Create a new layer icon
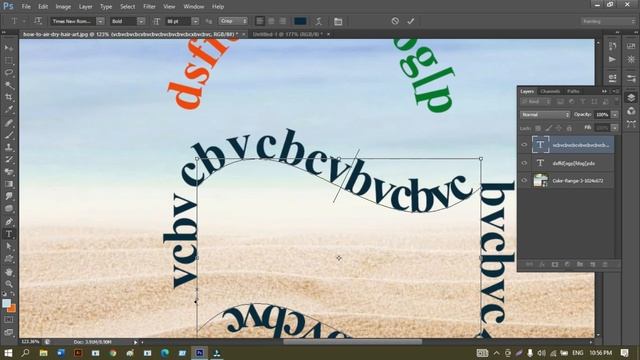The image size is (640, 360). click(x=593, y=264)
